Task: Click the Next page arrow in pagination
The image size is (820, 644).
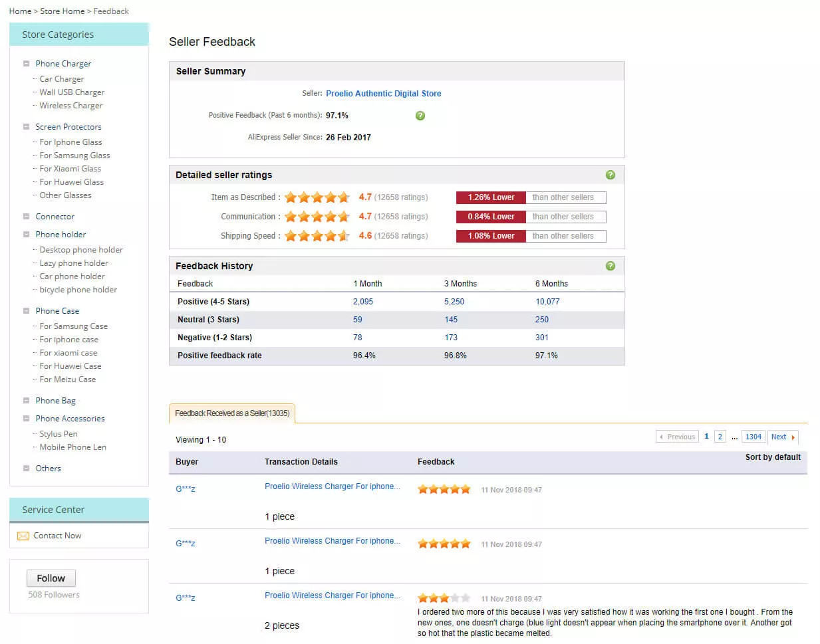Action: [783, 437]
